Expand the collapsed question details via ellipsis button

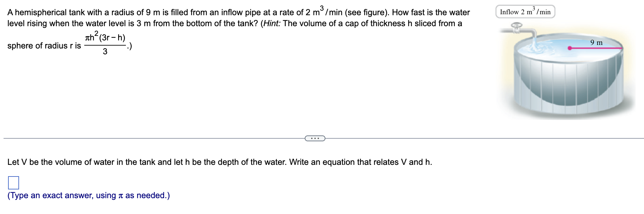[x=315, y=138]
